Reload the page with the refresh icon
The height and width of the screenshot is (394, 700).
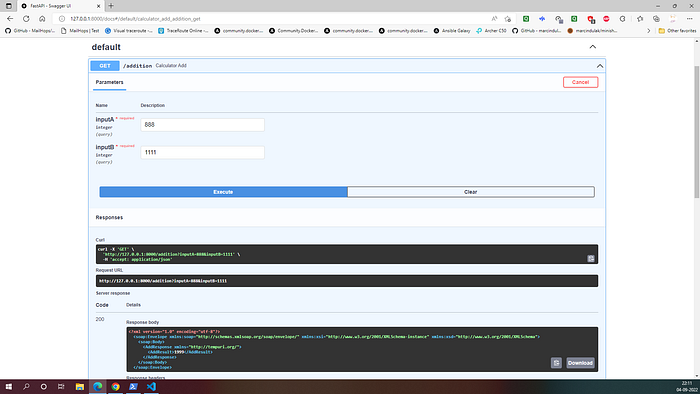point(26,19)
